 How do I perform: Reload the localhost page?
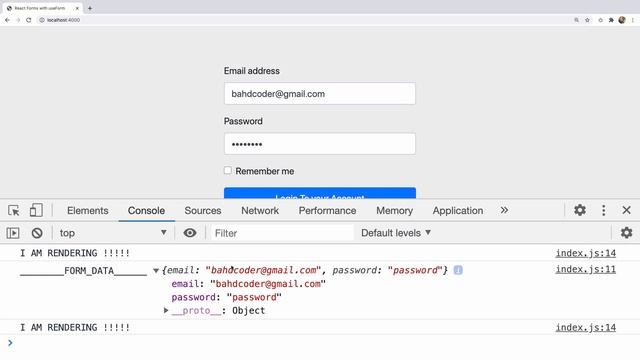click(29, 20)
